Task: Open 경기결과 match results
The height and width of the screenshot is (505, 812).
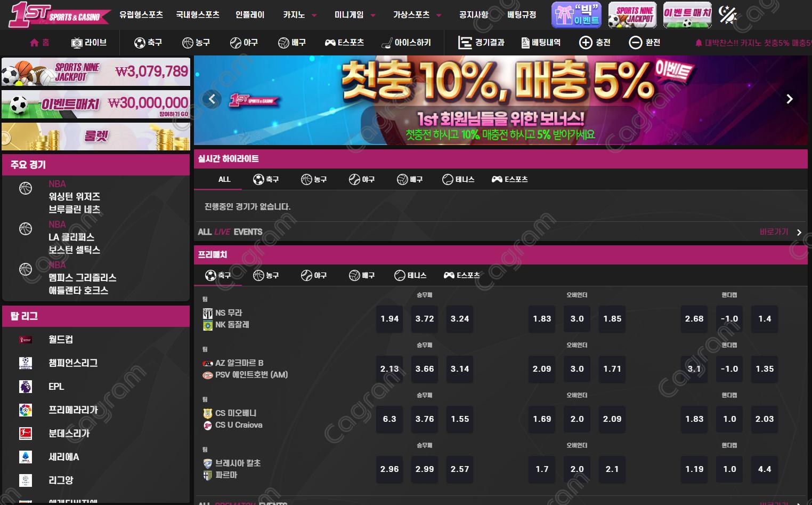Action: pos(481,43)
